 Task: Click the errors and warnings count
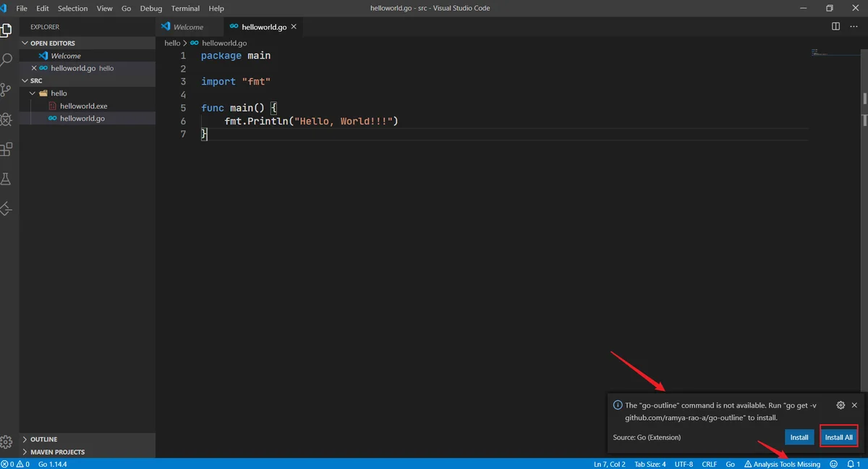pyautogui.click(x=15, y=464)
